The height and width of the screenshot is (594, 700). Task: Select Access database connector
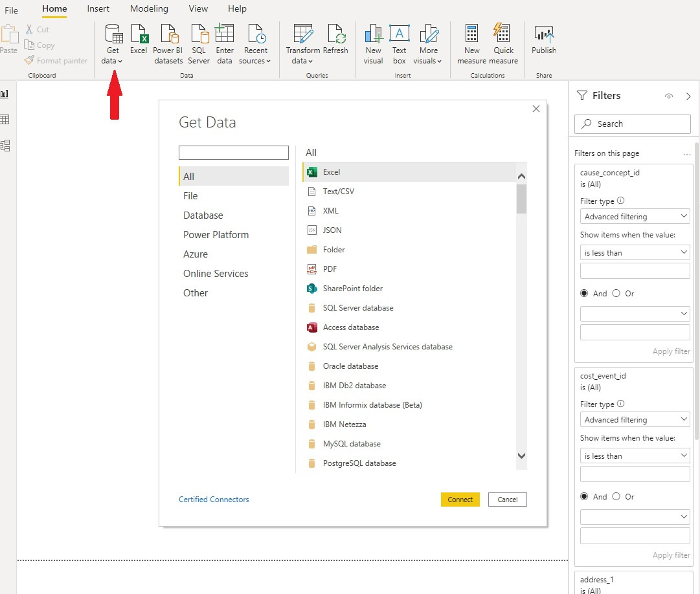coord(409,327)
